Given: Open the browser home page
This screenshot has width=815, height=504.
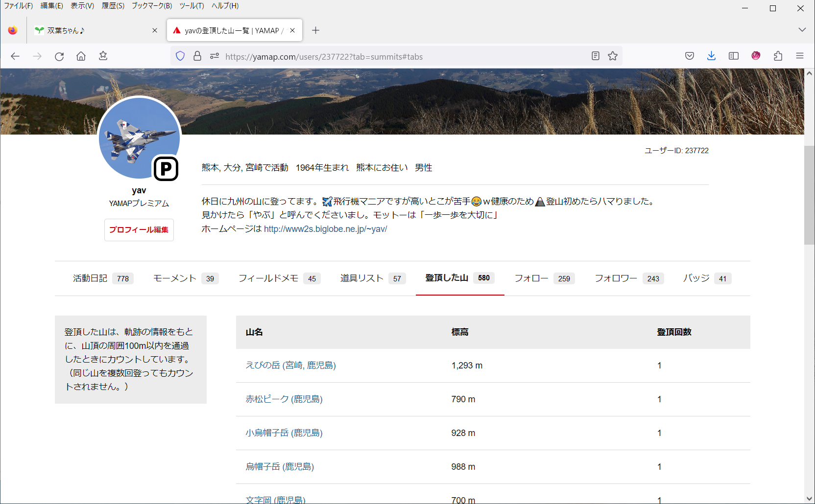Looking at the screenshot, I should pyautogui.click(x=81, y=56).
